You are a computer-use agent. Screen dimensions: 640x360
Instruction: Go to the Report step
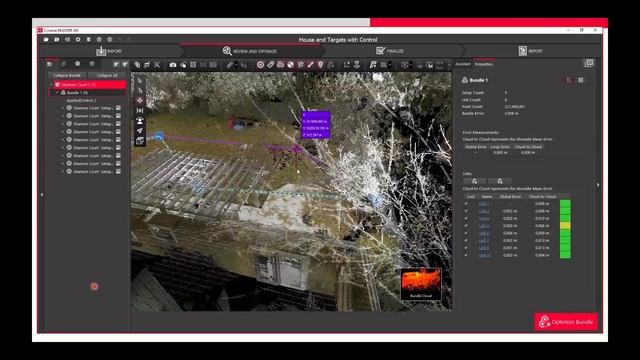[531, 51]
